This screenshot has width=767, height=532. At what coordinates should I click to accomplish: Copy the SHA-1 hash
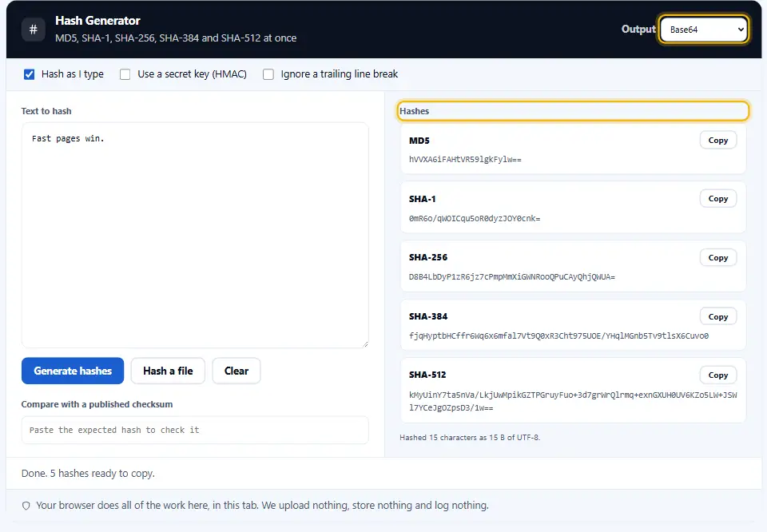point(718,199)
